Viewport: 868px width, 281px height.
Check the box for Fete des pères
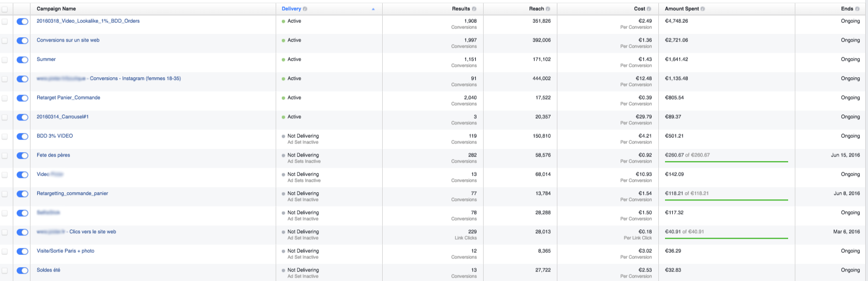point(5,155)
